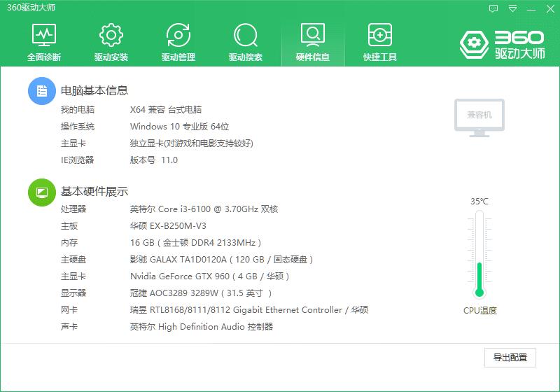Click the X64 兼容 台式电脑 value

point(166,110)
